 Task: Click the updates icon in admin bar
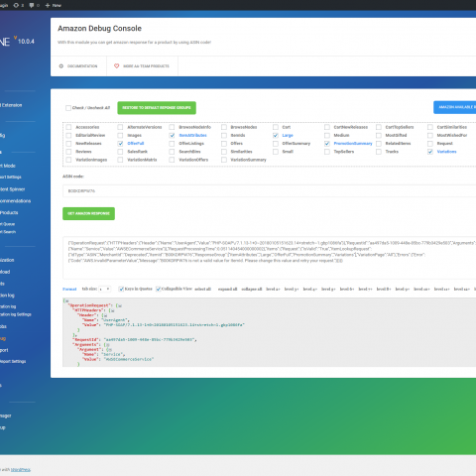(x=16, y=5)
